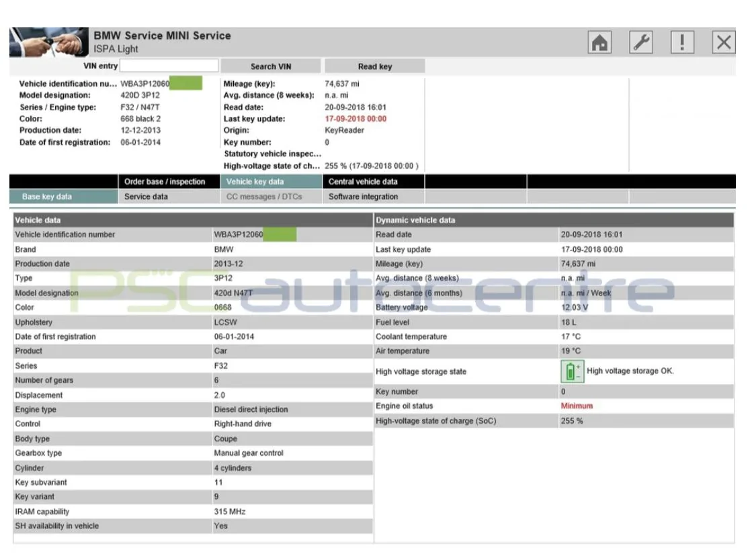Viewport: 756px width, 556px height.
Task: Select the Coolant temperature value 17 °C
Action: tap(571, 337)
